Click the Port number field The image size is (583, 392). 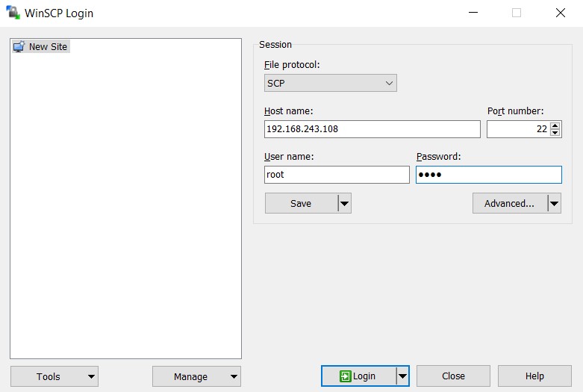pyautogui.click(x=517, y=129)
